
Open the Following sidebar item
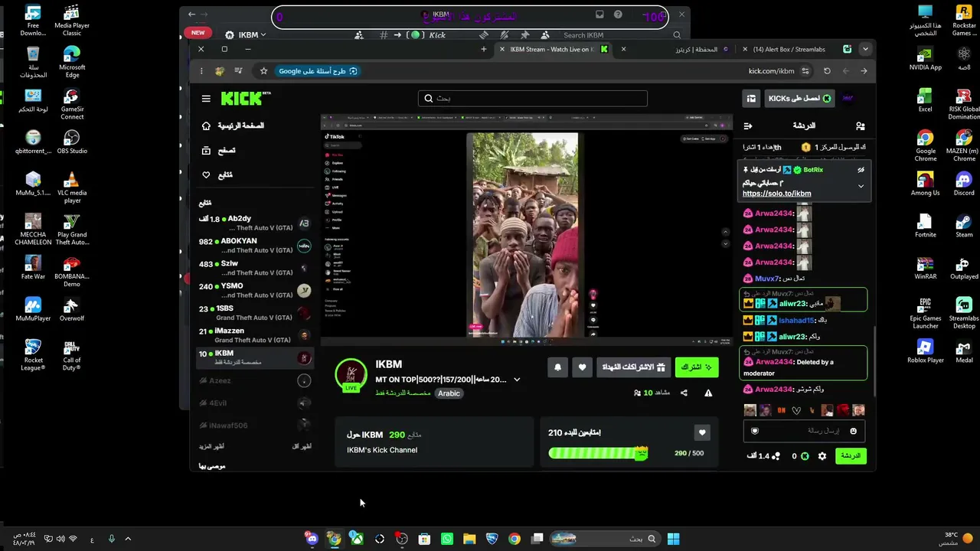click(217, 175)
